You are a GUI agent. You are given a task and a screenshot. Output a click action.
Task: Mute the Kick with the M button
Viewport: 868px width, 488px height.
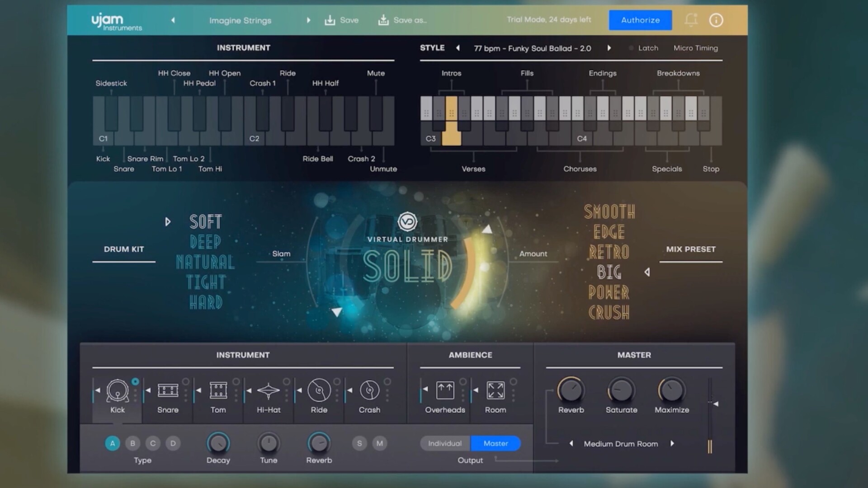[380, 443]
